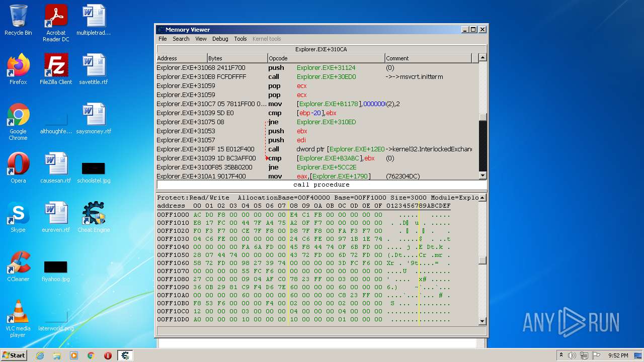Open the File menu in Memory Viewer
This screenshot has width=644, height=362.
click(x=163, y=39)
